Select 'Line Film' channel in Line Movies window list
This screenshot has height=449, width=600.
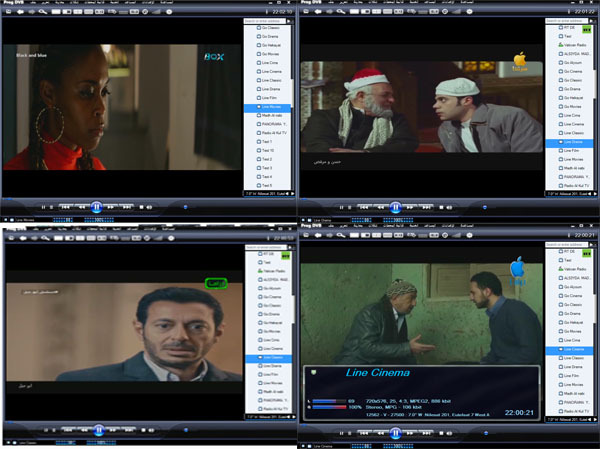(269, 98)
